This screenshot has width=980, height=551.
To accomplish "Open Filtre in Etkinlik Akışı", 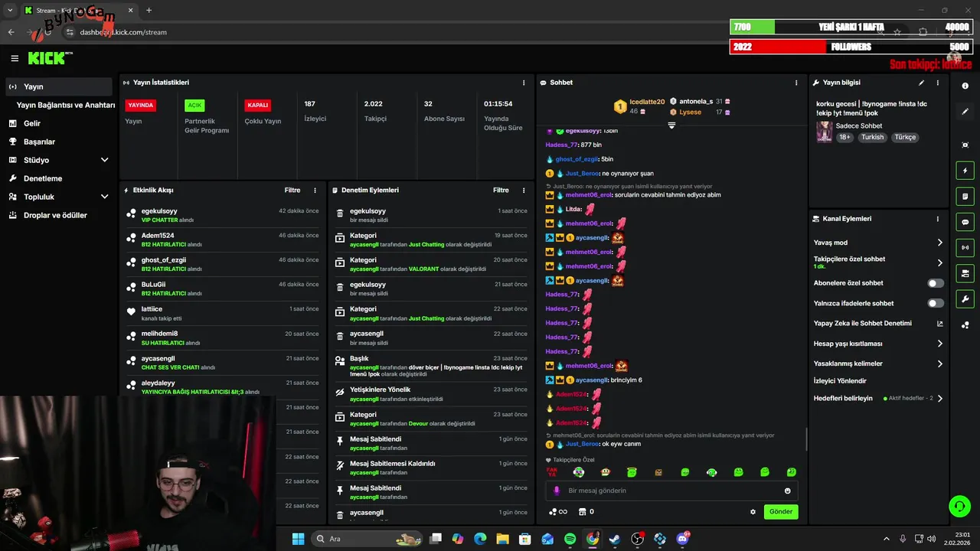I will click(292, 190).
